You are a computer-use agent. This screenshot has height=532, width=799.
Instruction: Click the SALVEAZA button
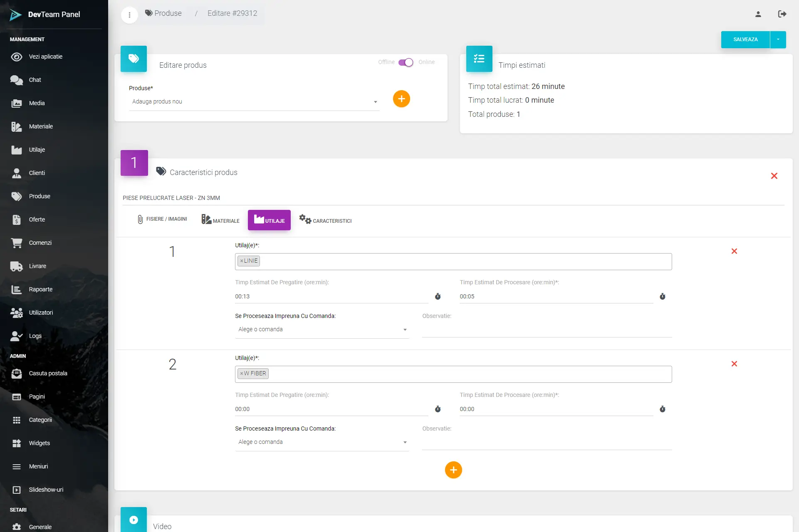click(x=745, y=39)
